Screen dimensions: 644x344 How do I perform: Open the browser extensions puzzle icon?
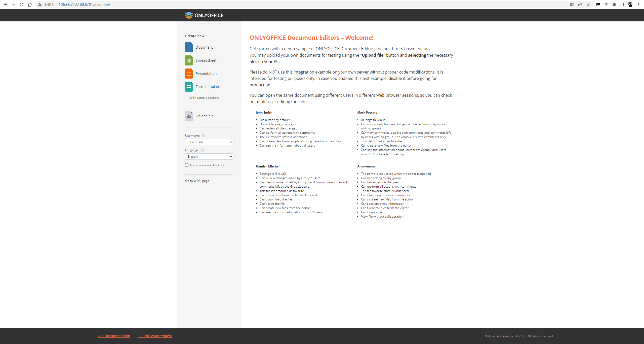614,5
